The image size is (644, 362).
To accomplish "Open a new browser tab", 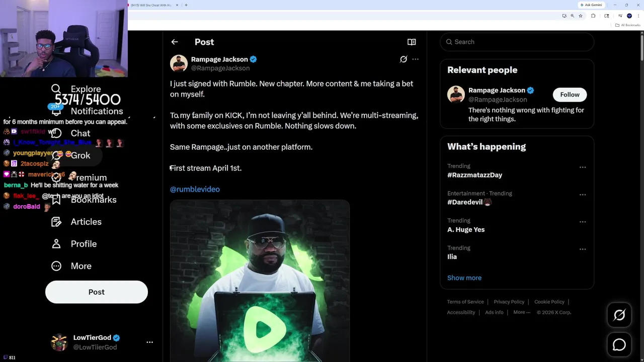I will point(186,5).
